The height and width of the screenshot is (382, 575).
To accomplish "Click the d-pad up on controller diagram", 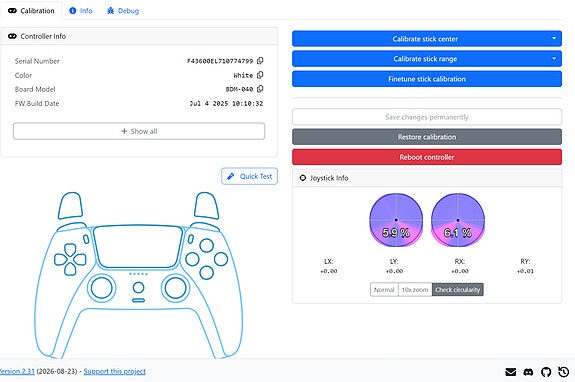I will [x=70, y=250].
